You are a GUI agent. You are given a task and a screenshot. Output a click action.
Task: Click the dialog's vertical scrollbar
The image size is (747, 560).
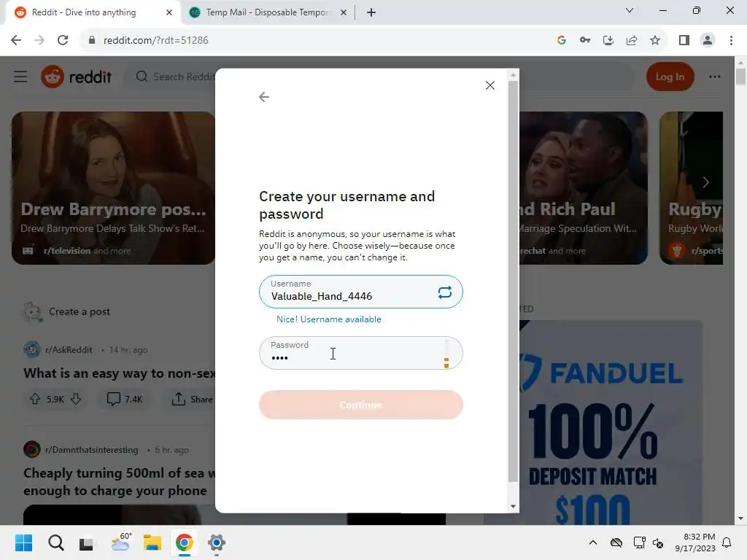(x=513, y=281)
